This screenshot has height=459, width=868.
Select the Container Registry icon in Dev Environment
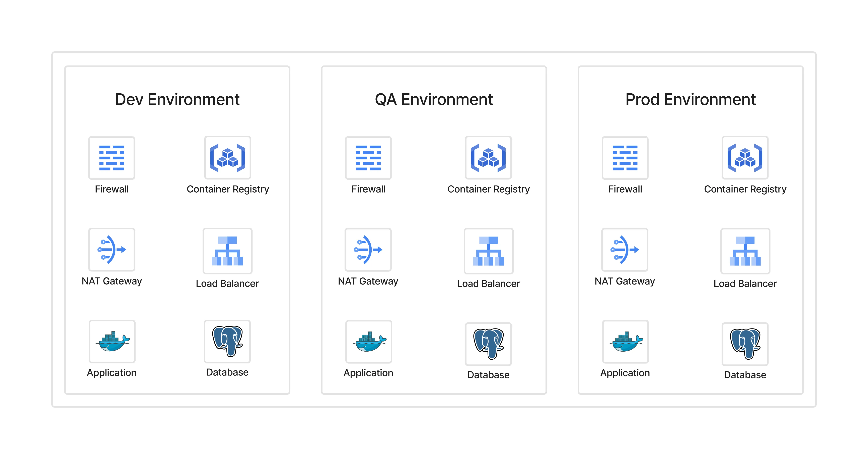pos(227,158)
